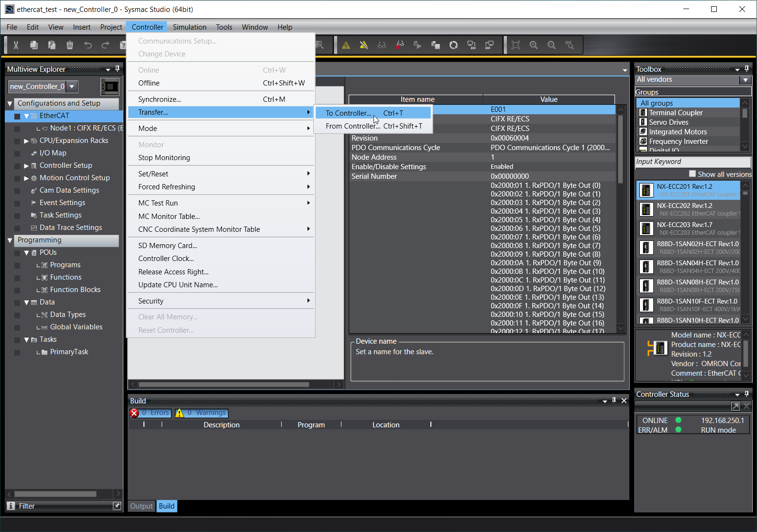Screen dimensions: 757x532
Task: Select Synchronize from Controller menu
Action: tap(160, 99)
